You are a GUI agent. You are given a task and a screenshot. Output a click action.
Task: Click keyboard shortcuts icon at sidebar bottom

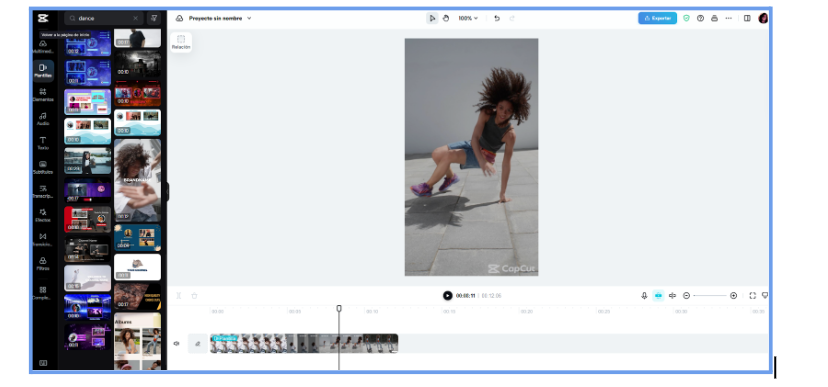[43, 363]
